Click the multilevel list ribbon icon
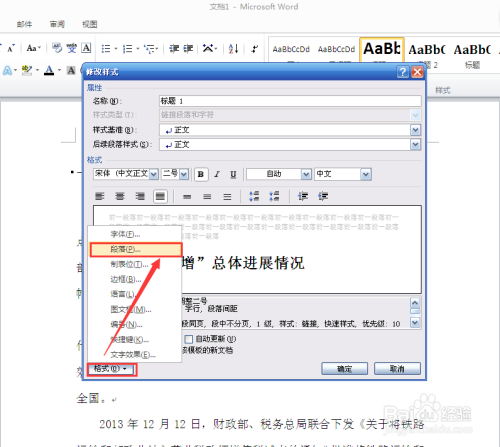The width and height of the screenshot is (500, 447). 149,49
